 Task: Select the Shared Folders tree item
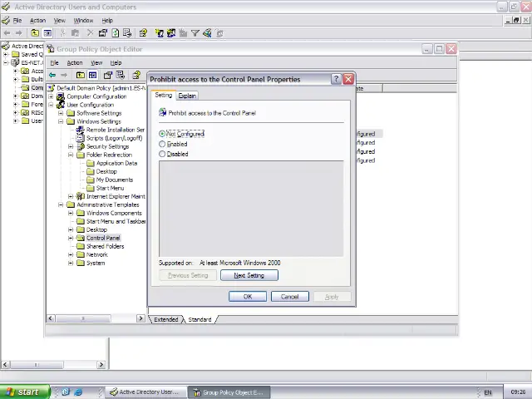point(106,246)
